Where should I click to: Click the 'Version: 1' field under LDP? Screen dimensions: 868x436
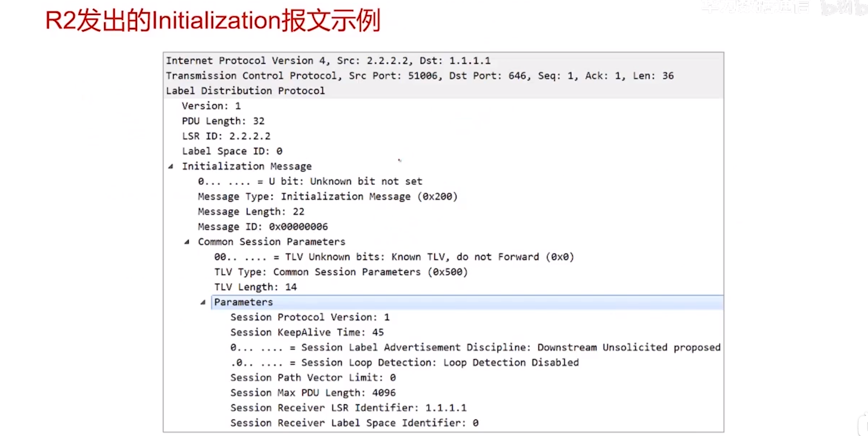point(211,106)
